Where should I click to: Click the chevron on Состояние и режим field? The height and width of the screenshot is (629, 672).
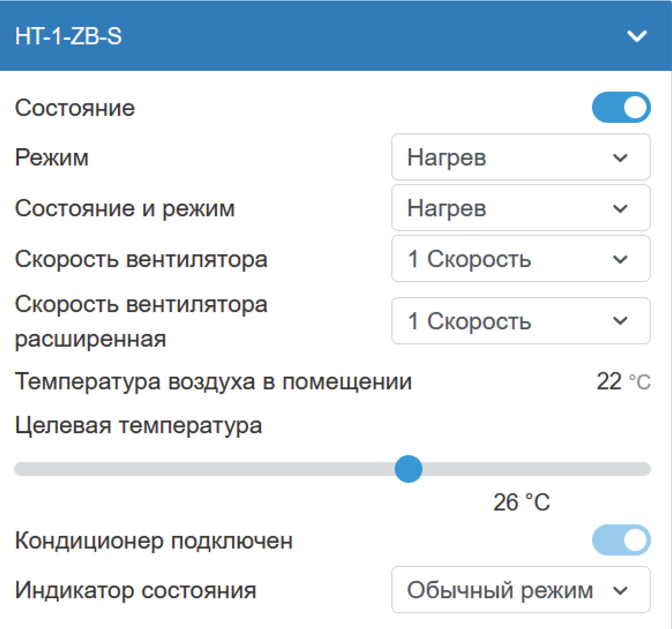tap(620, 208)
